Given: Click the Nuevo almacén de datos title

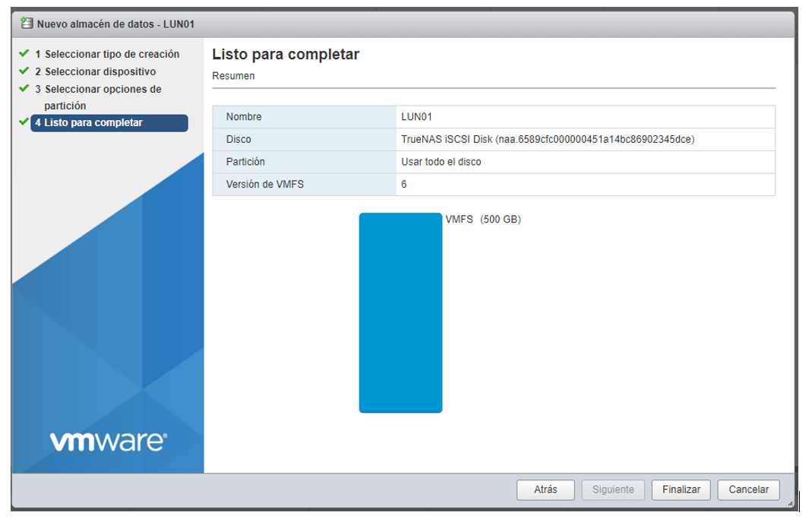Looking at the screenshot, I should point(115,24).
